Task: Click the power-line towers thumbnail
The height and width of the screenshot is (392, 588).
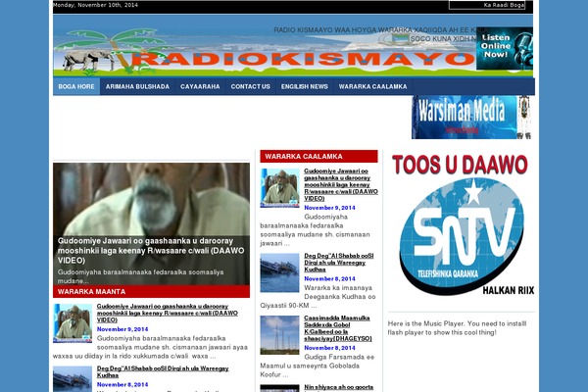Action: tap(279, 335)
